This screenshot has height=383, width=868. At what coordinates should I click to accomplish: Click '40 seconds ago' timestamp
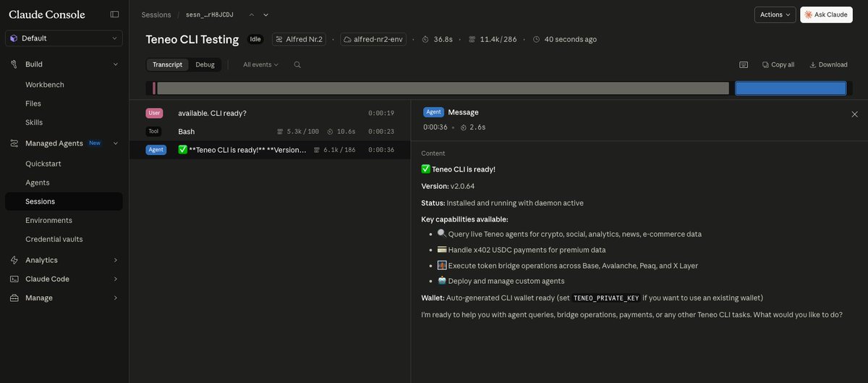click(565, 39)
